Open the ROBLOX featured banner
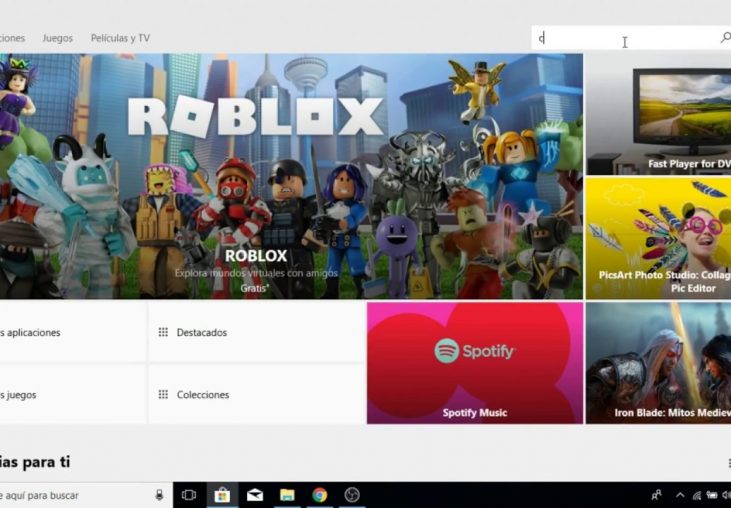 click(x=291, y=176)
